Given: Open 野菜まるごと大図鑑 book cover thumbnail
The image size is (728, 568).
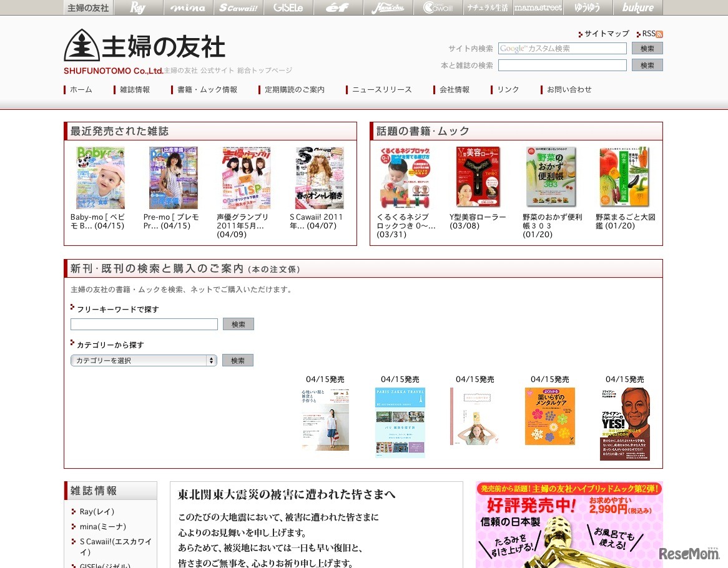Looking at the screenshot, I should tap(624, 177).
